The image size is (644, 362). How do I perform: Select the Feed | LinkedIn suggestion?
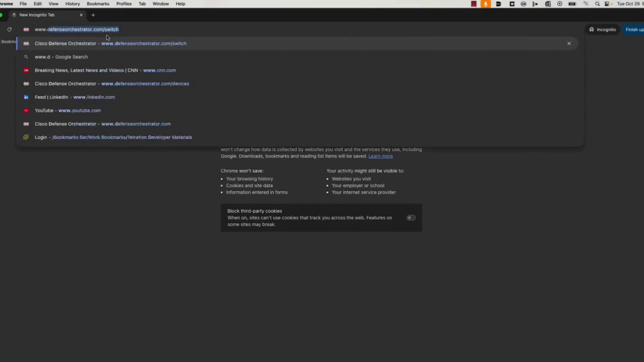click(x=297, y=97)
